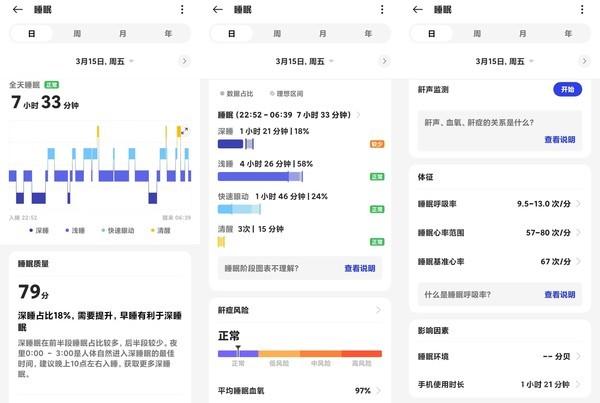Start snore monitoring with 开始 button
The image size is (600, 403).
567,89
